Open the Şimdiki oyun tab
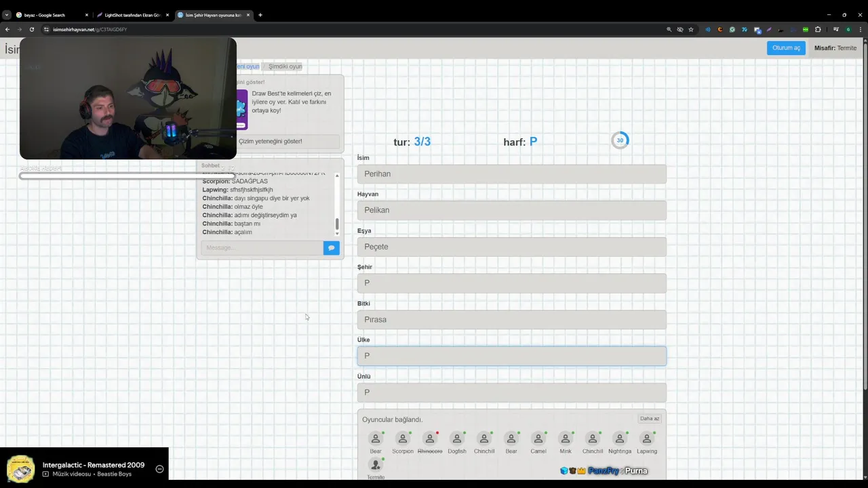868x488 pixels. (x=285, y=66)
